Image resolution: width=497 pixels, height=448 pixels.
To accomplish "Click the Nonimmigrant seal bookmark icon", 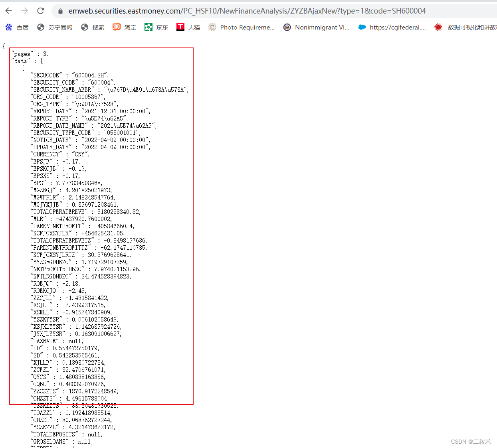I will pos(287,27).
